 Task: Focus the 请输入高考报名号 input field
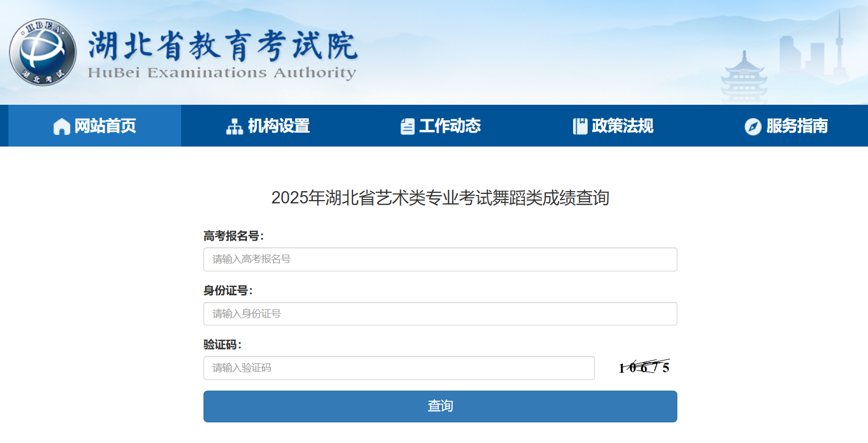coord(440,259)
